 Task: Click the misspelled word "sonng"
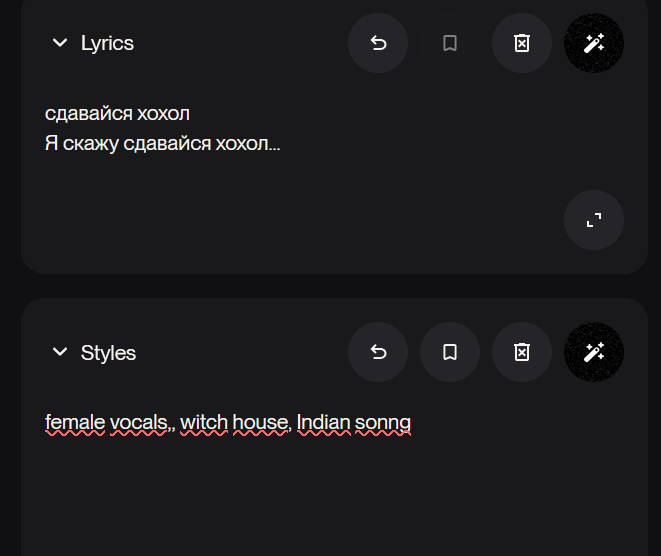pos(383,423)
